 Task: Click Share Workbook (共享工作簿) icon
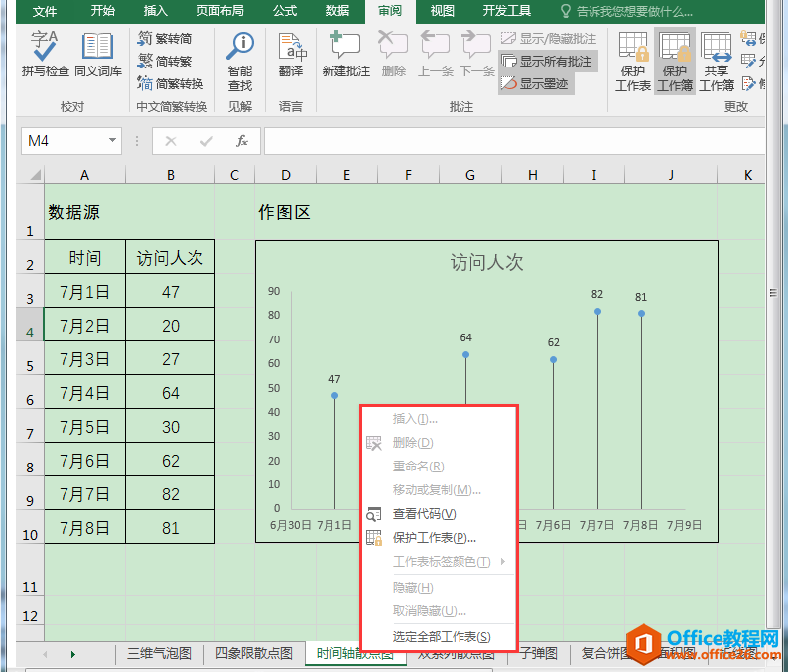716,60
